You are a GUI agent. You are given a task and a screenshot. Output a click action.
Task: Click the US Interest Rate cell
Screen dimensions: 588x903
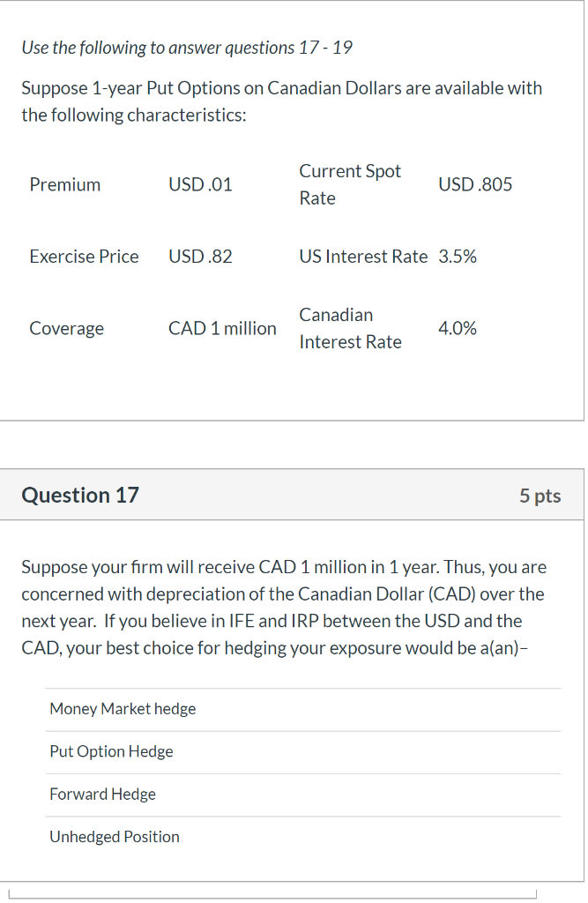coord(363,257)
